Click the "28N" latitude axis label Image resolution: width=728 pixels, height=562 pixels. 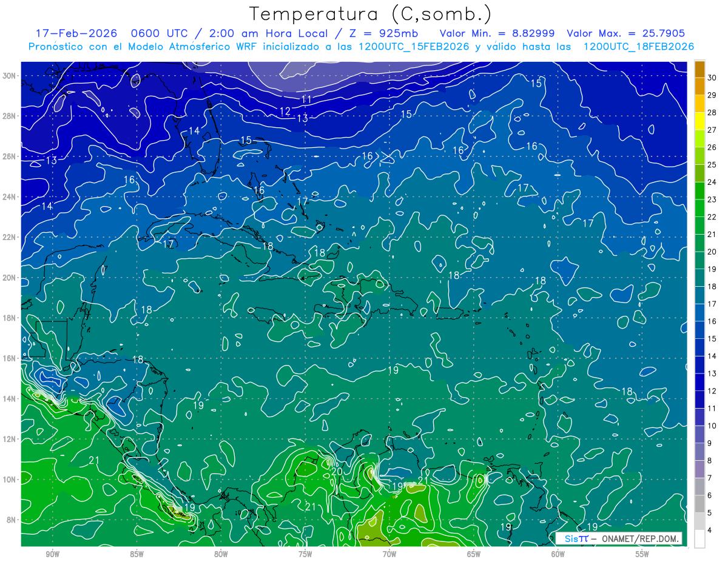point(10,116)
